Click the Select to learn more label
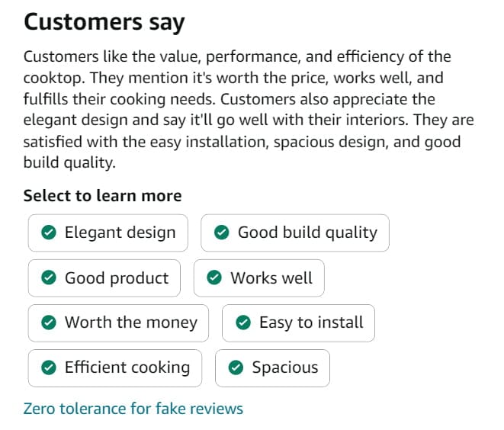This screenshot has height=430, width=504. coord(102,196)
